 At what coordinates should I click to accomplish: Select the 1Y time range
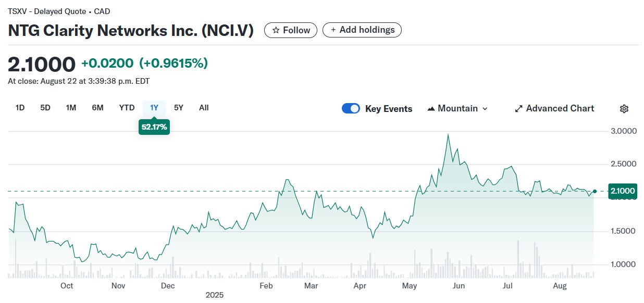(154, 108)
